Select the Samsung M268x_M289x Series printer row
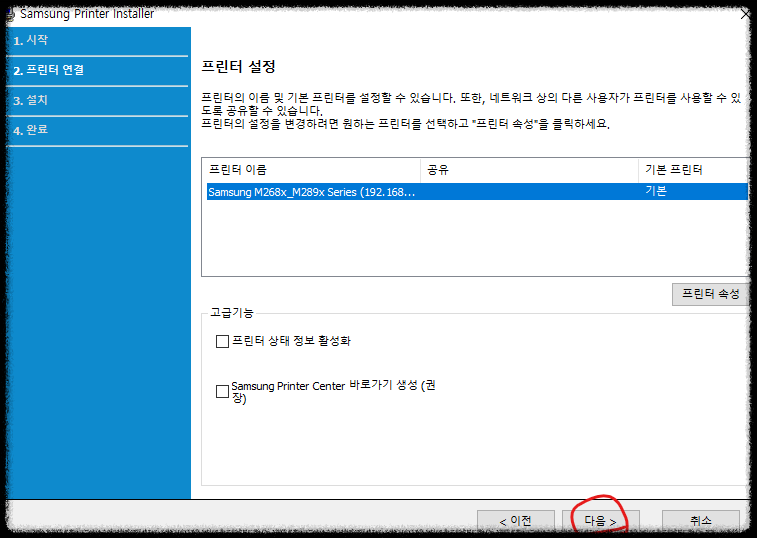The height and width of the screenshot is (538, 757). (x=477, y=192)
